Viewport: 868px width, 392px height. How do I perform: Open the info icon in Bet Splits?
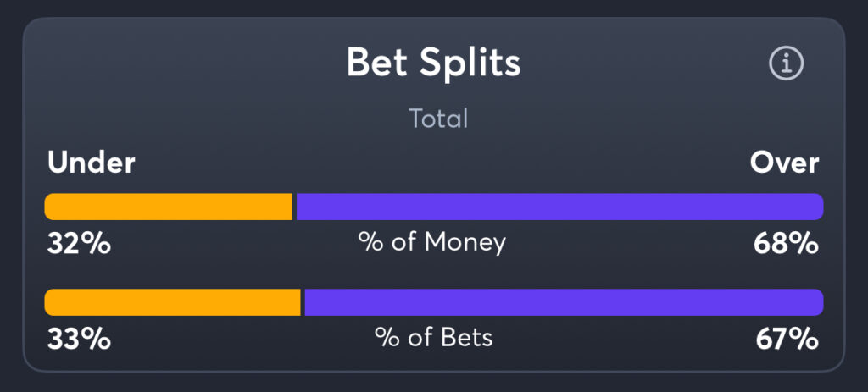[x=786, y=63]
